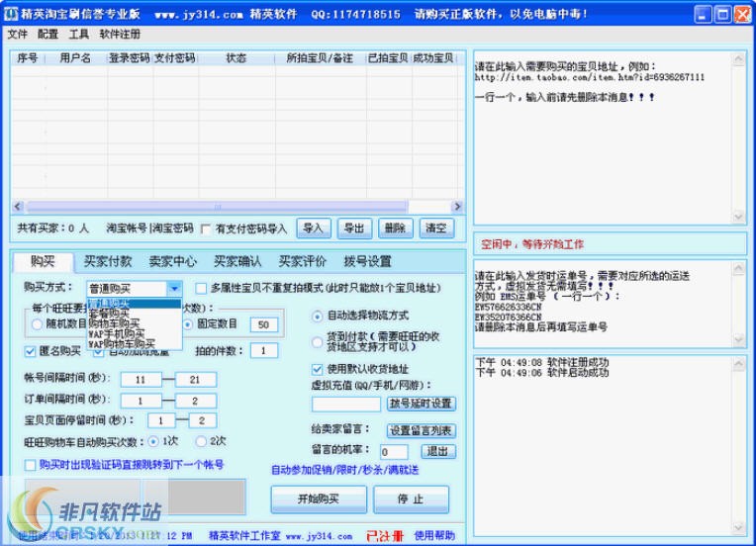Click 帐号间隔时间 minimum field showing 11
The width and height of the screenshot is (756, 546).
click(x=141, y=380)
